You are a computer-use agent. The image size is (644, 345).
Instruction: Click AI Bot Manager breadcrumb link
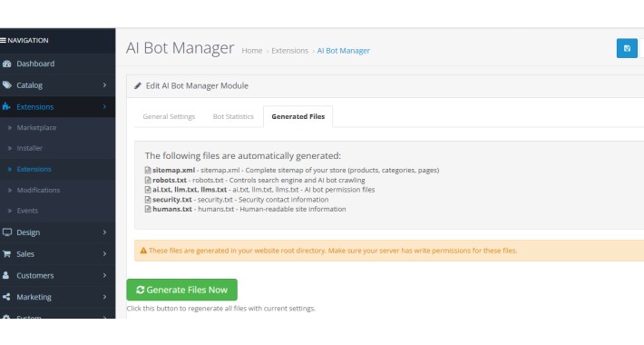click(x=344, y=51)
